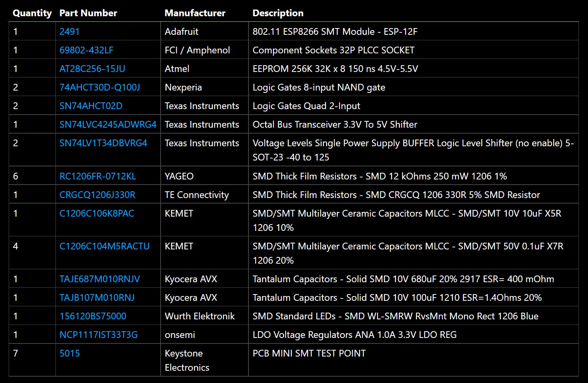588x383 pixels.
Task: Click the Part Number column header
Action: click(x=88, y=13)
